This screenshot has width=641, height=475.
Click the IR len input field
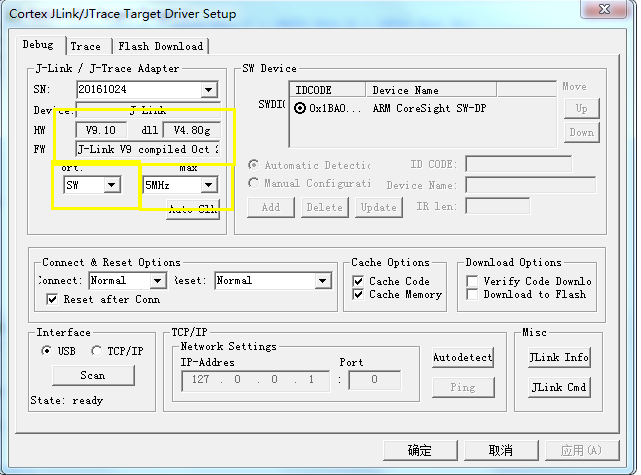(x=498, y=206)
